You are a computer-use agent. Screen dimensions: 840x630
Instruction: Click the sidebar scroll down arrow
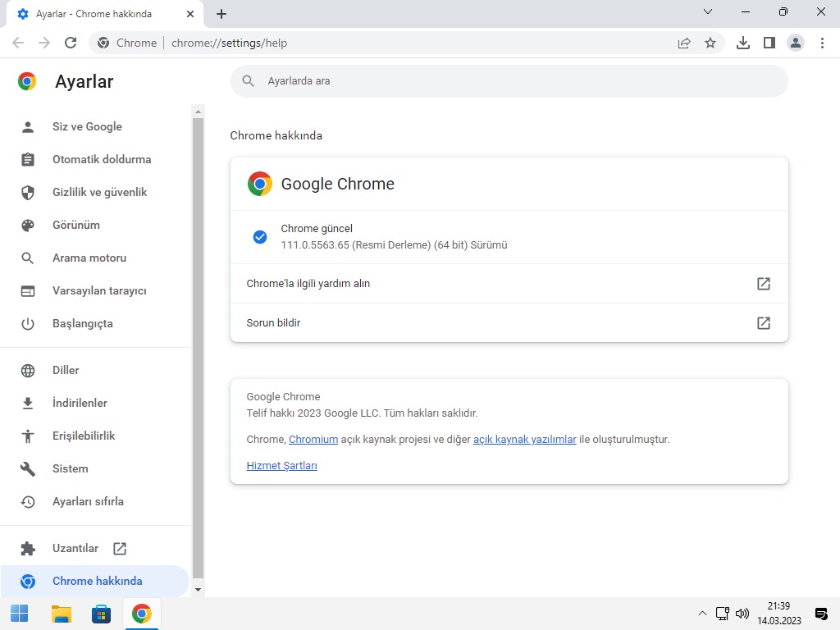(198, 589)
